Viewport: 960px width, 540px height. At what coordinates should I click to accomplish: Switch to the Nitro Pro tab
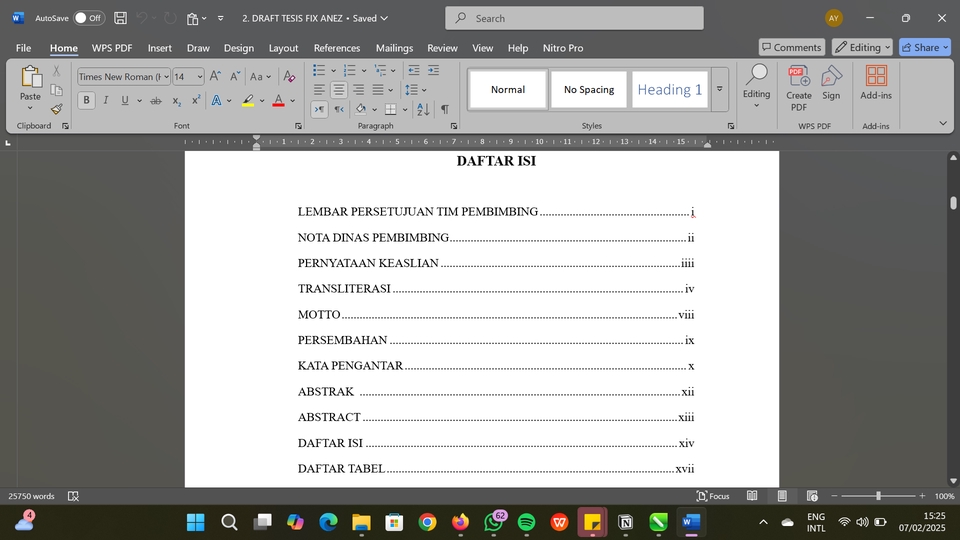pos(563,48)
